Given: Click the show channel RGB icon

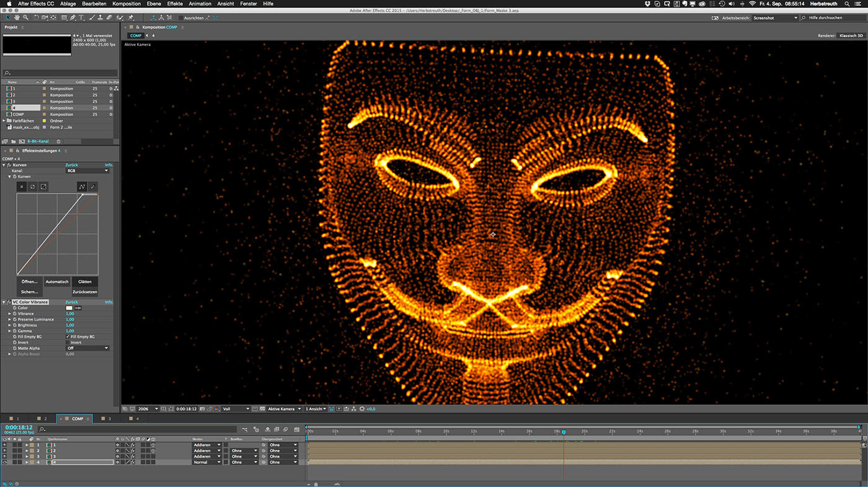Looking at the screenshot, I should [x=217, y=409].
